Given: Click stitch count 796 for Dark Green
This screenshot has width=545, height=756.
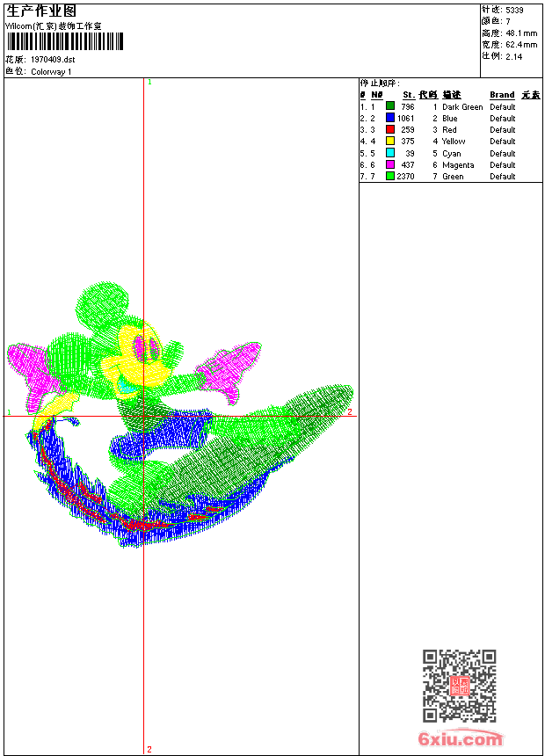Looking at the screenshot, I should pos(408,107).
